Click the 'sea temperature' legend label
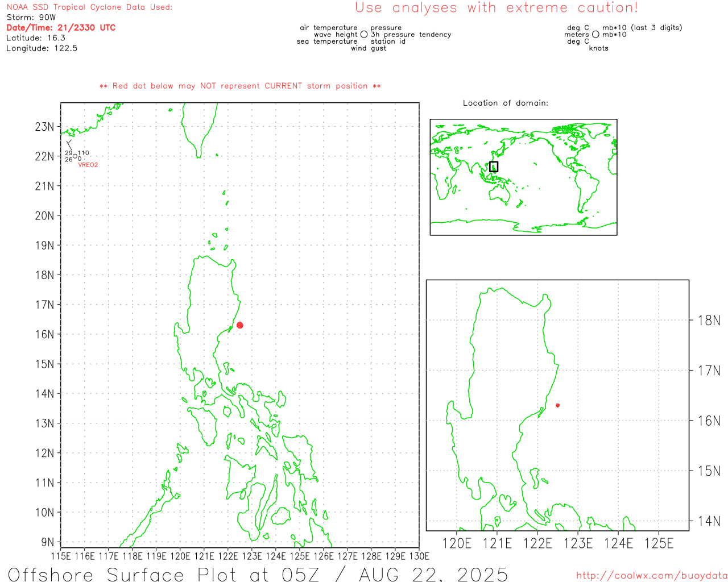The image size is (728, 582). (327, 41)
